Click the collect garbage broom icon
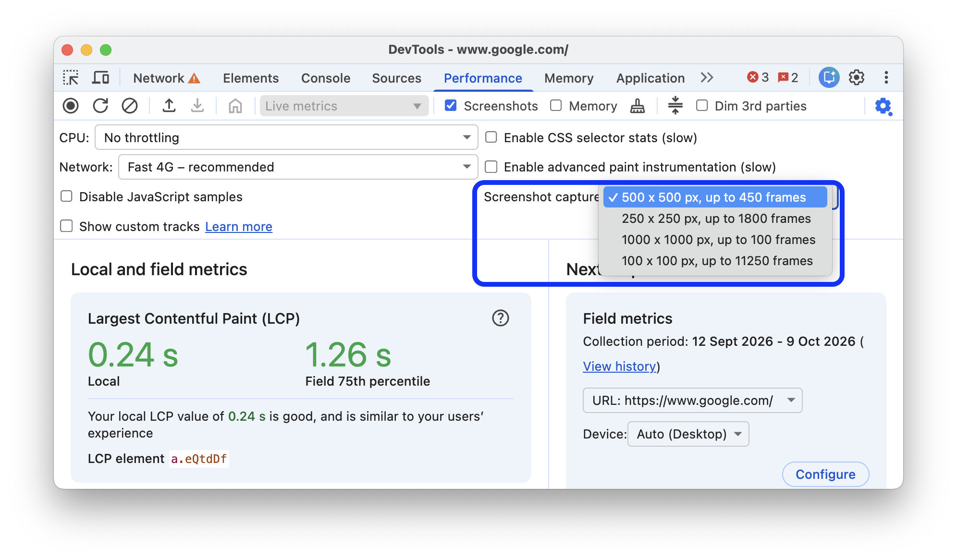Viewport: 957px width, 560px height. click(638, 106)
